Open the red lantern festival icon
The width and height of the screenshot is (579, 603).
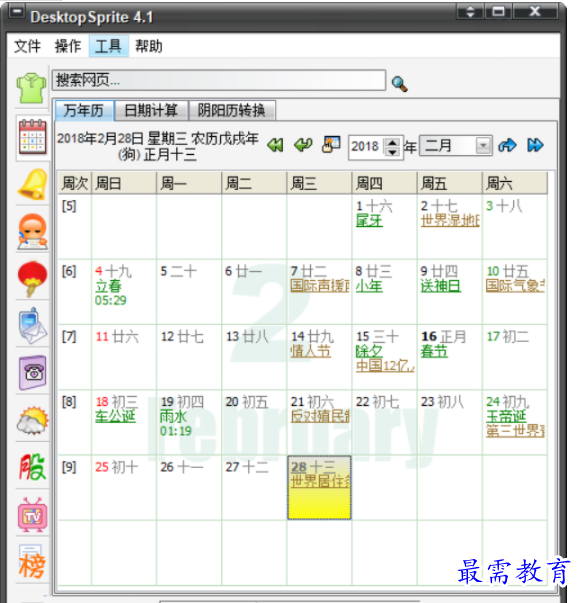33,279
